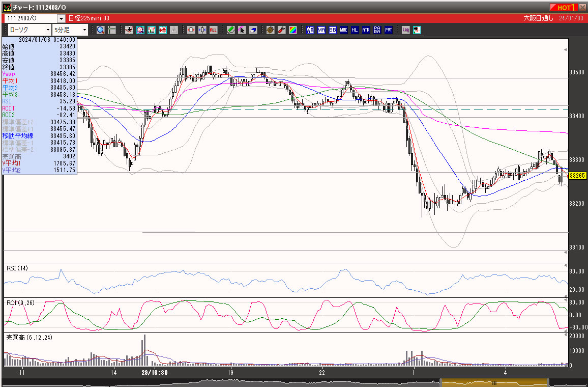Toggle the PARA parabolic indicator

(x=377, y=30)
